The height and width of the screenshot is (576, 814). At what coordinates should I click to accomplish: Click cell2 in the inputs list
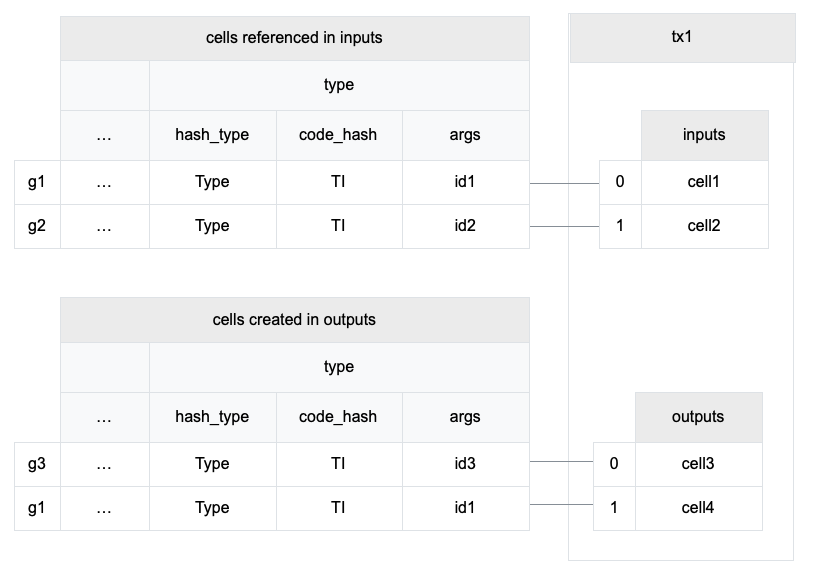click(704, 226)
